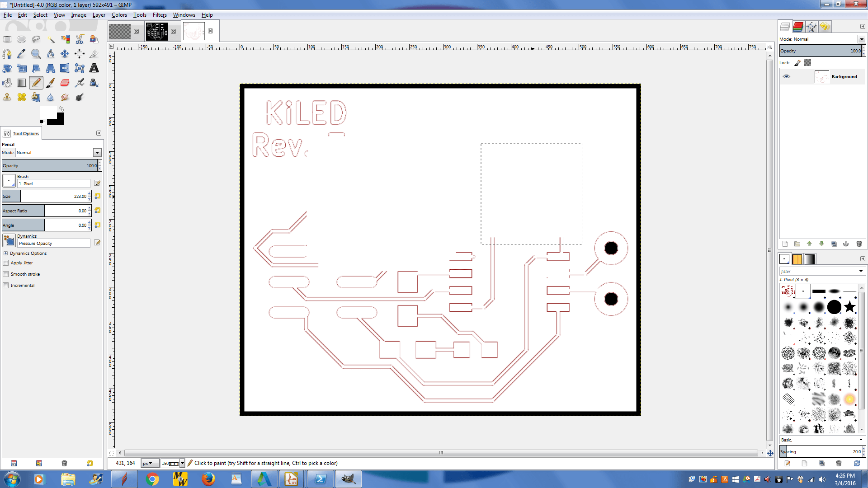Delete the layer with trash icon
This screenshot has width=868, height=488.
(859, 244)
